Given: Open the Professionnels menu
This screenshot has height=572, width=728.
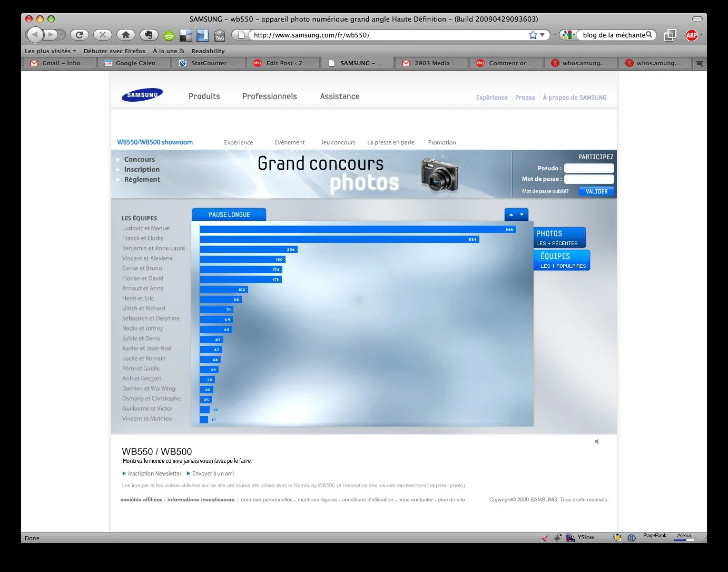Looking at the screenshot, I should pyautogui.click(x=270, y=96).
